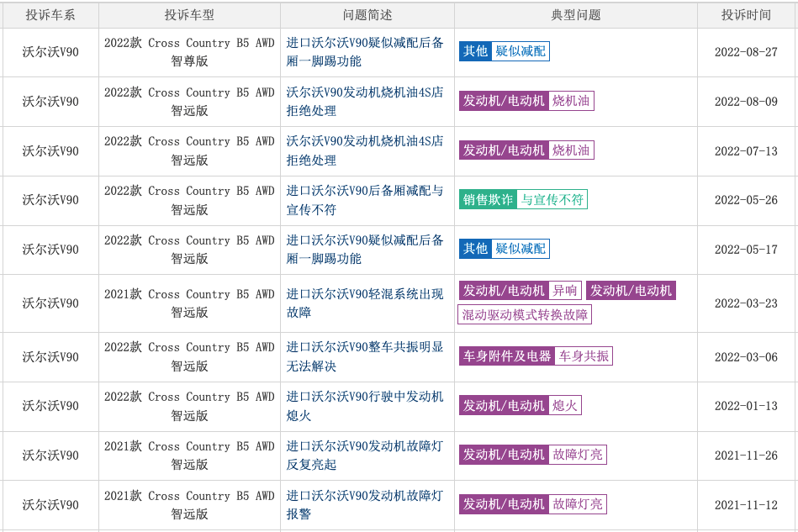Open the 行驶中发动机熄火 complaint link
The image size is (798, 532).
click(x=364, y=406)
